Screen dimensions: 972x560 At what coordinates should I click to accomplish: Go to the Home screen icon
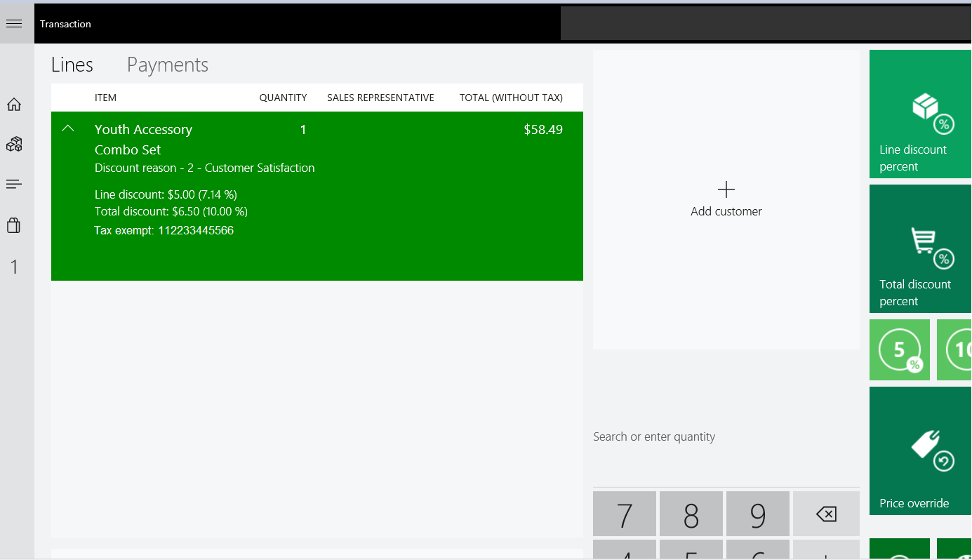pos(14,105)
